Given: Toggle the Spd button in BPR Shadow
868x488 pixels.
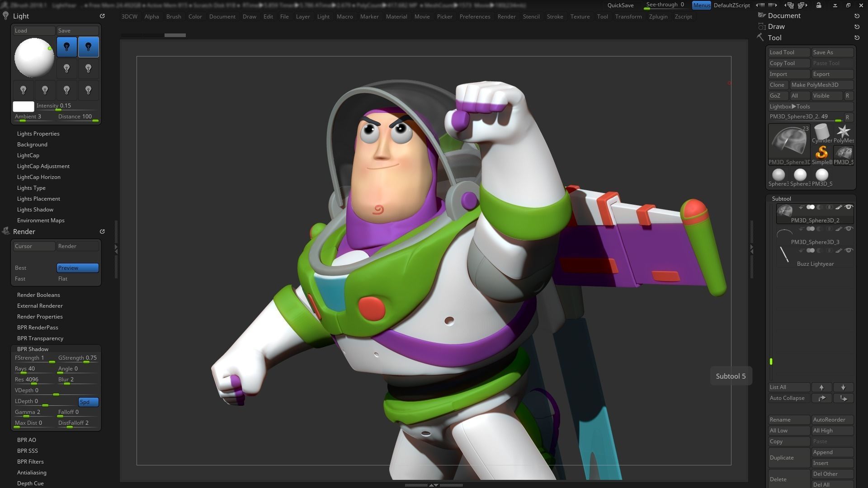Looking at the screenshot, I should pos(88,402).
